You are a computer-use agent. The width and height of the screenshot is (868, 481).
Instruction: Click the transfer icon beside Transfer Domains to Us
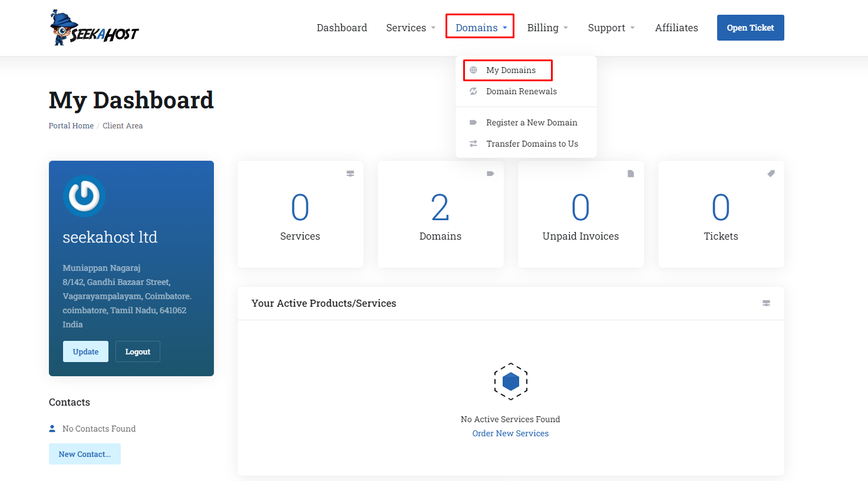click(x=474, y=143)
